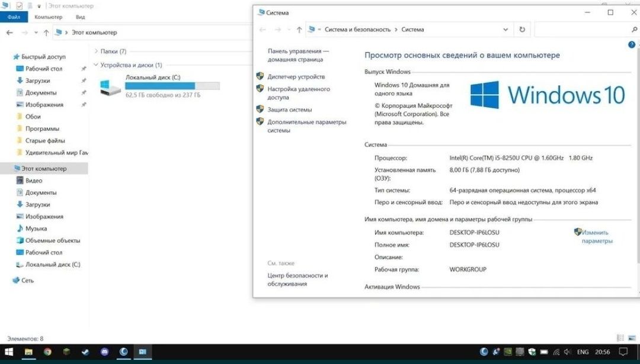Click Этот компьютер in the Explorer address bar
The height and width of the screenshot is (364, 640).
click(94, 32)
